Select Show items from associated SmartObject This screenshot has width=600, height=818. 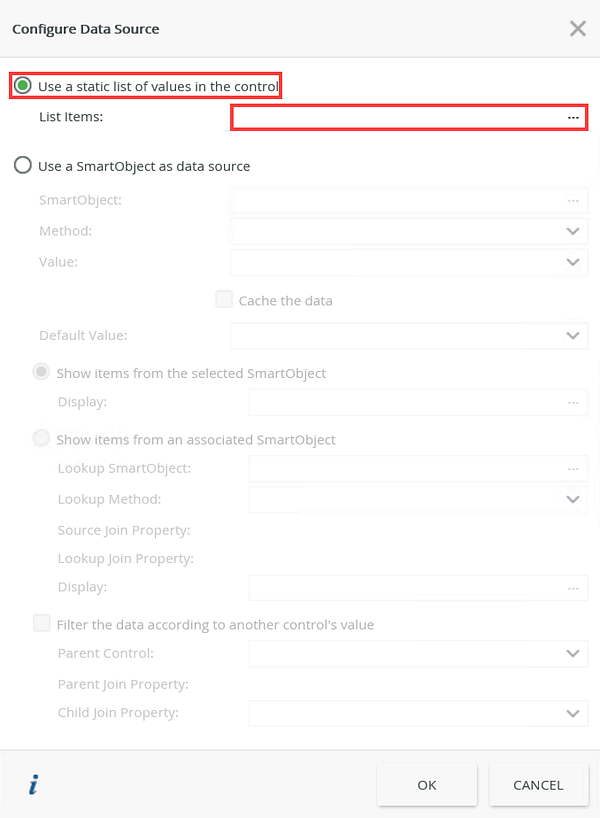click(41, 438)
